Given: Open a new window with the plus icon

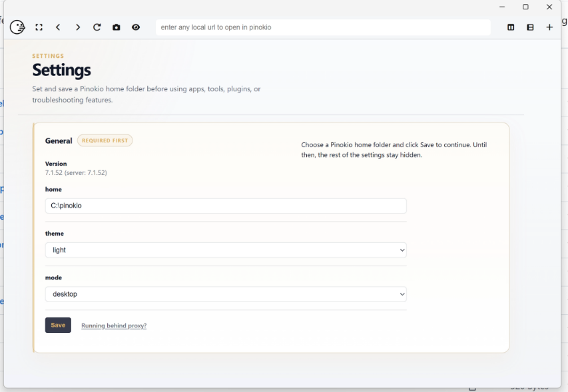Looking at the screenshot, I should [549, 27].
